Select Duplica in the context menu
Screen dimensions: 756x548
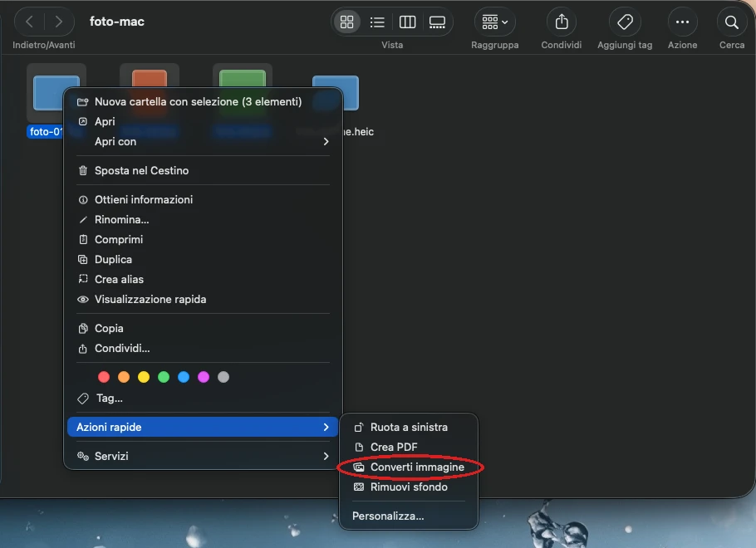(203, 259)
